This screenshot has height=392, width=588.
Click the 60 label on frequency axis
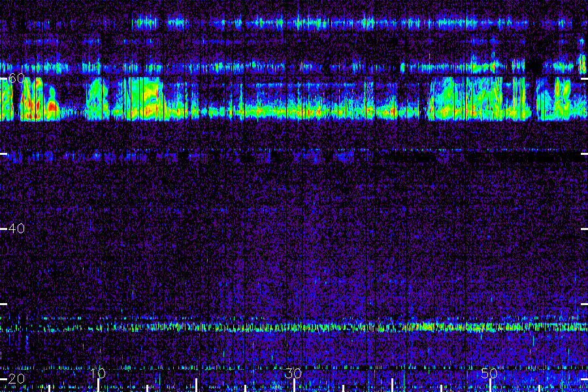pyautogui.click(x=16, y=78)
